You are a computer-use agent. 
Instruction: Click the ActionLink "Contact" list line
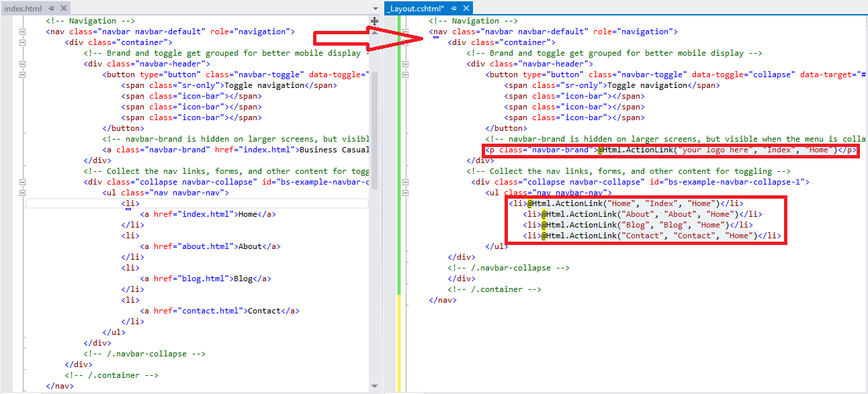(x=652, y=236)
